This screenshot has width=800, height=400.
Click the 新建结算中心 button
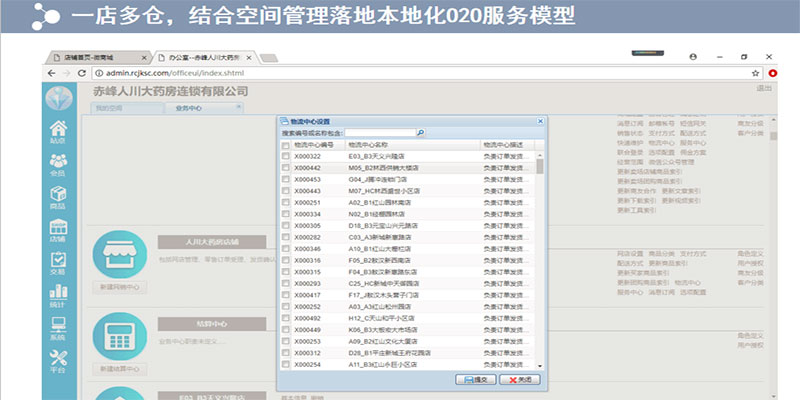120,369
